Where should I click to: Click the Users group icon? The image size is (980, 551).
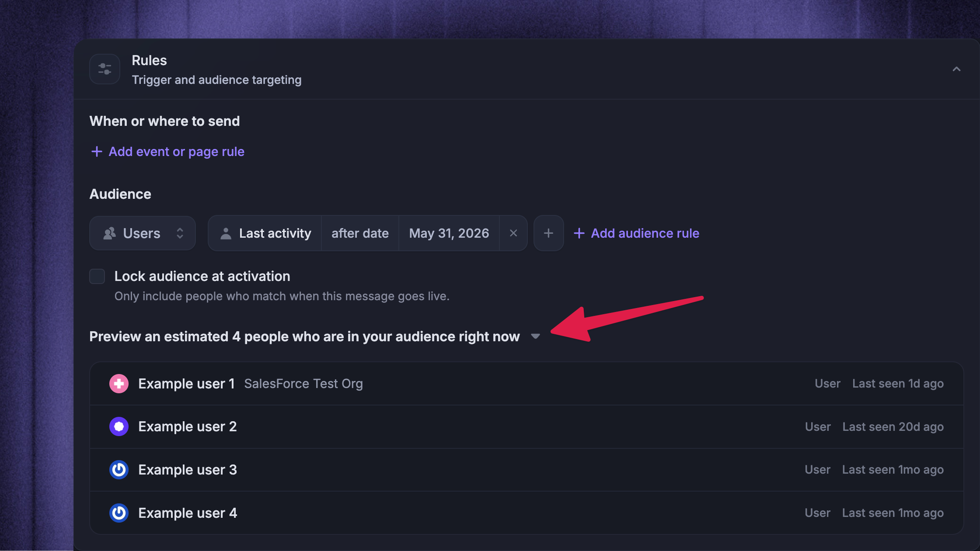(109, 233)
